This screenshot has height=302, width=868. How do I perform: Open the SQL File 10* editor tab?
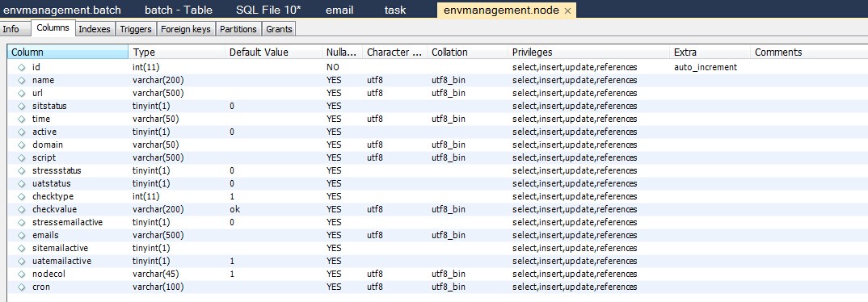[x=268, y=10]
